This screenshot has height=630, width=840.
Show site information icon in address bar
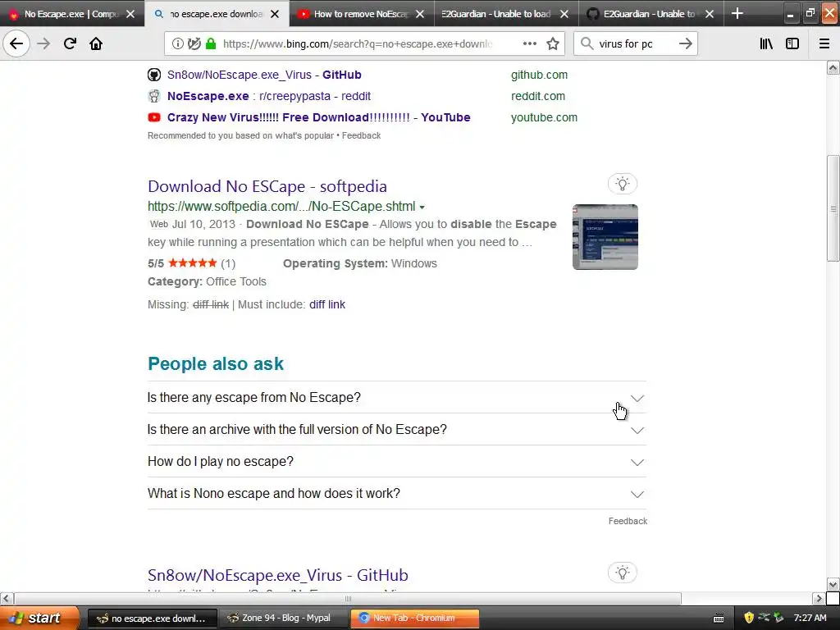[178, 44]
